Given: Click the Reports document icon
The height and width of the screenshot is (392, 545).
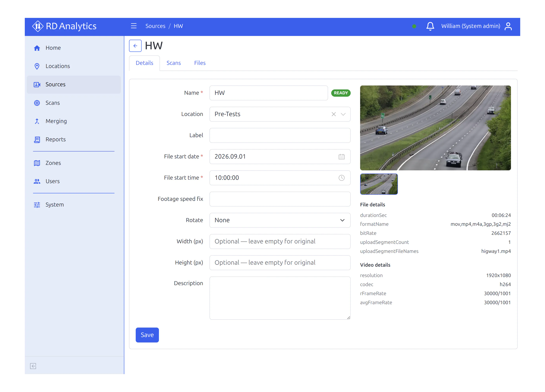Looking at the screenshot, I should pos(37,140).
